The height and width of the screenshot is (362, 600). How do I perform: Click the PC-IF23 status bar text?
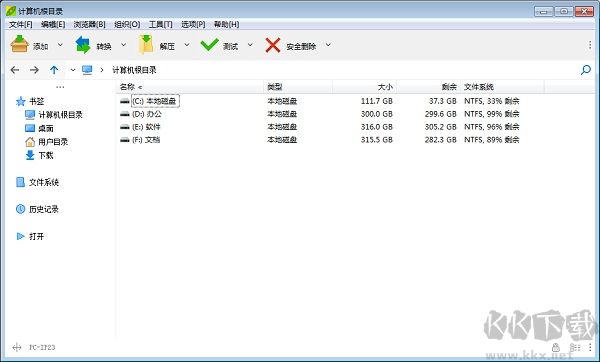(42, 347)
